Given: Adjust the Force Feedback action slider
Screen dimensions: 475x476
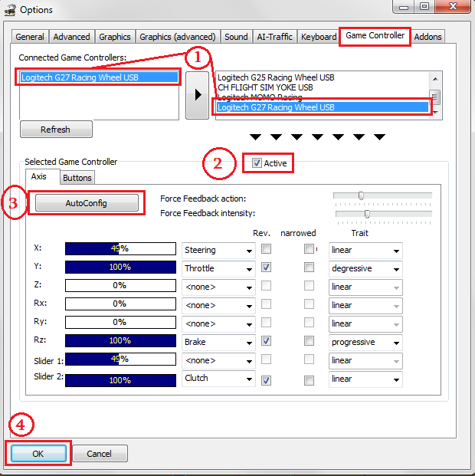Looking at the screenshot, I should pos(361,195).
